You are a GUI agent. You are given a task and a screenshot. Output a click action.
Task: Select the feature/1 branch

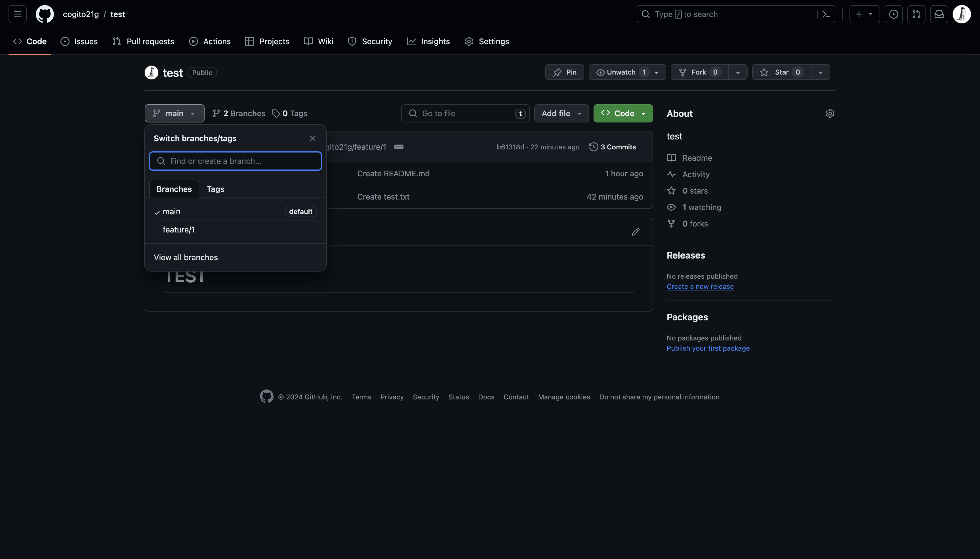coord(179,230)
